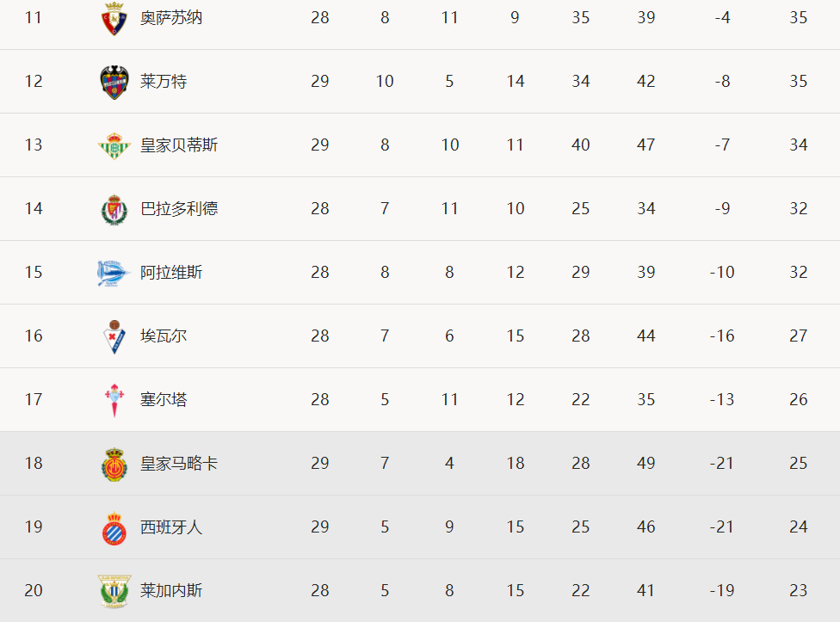Open the Real Betis badge icon

(114, 145)
